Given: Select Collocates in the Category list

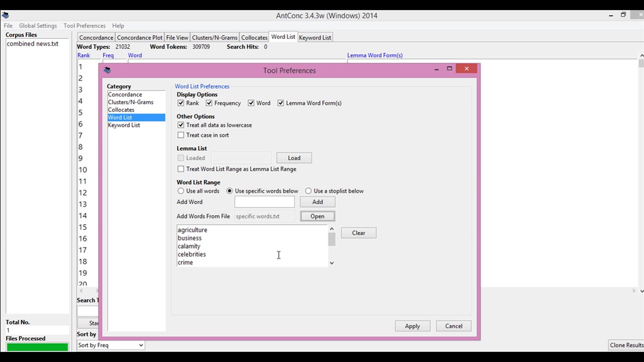Looking at the screenshot, I should [x=136, y=110].
